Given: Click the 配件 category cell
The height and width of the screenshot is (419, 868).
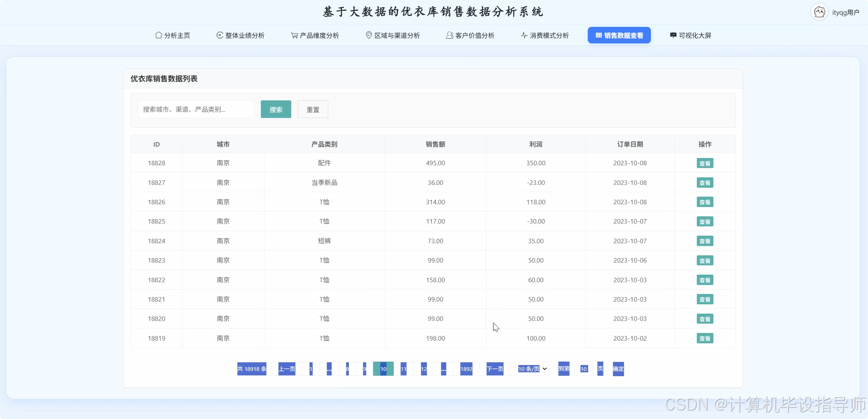Looking at the screenshot, I should 324,163.
